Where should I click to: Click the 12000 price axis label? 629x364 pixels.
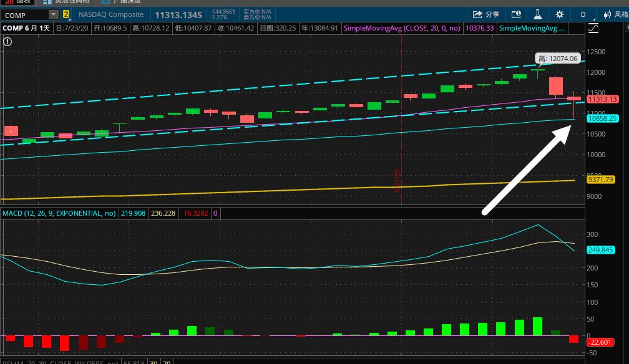(596, 72)
